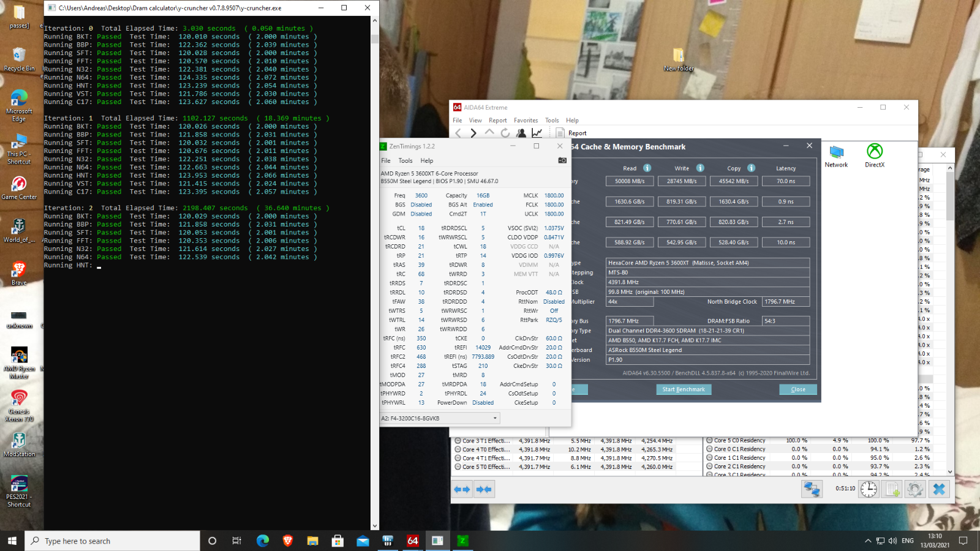The height and width of the screenshot is (551, 980).
Task: Open the Recycle Bin desktop icon
Action: [x=19, y=59]
